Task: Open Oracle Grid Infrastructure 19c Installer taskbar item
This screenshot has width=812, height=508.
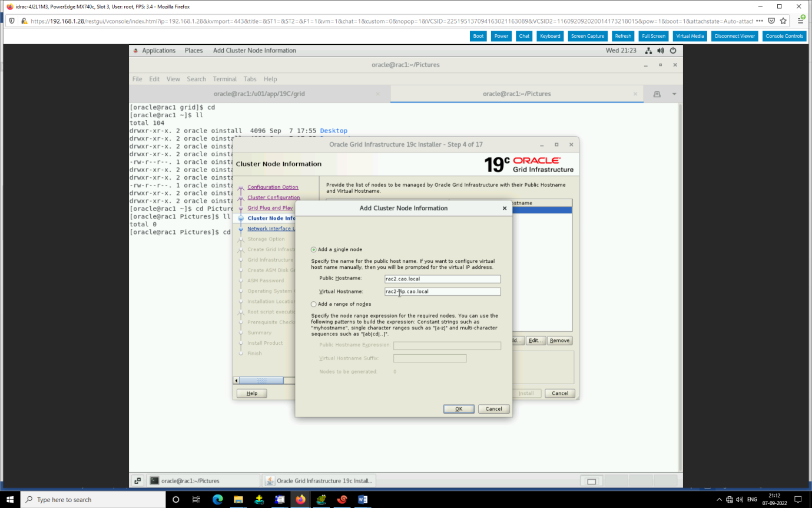Action: 319,481
